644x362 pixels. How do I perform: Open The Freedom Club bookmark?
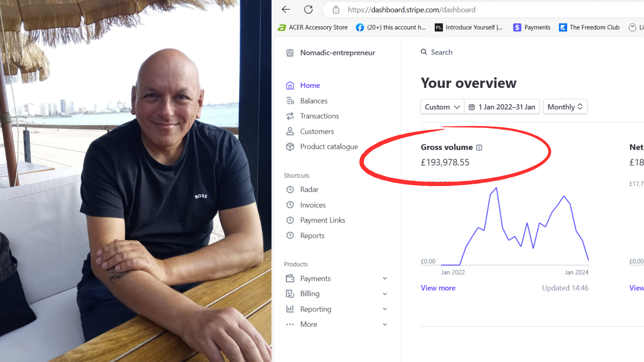594,27
